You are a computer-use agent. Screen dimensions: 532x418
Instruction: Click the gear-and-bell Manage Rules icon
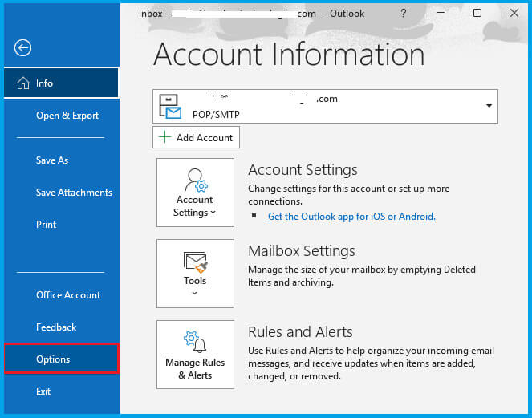tap(196, 342)
